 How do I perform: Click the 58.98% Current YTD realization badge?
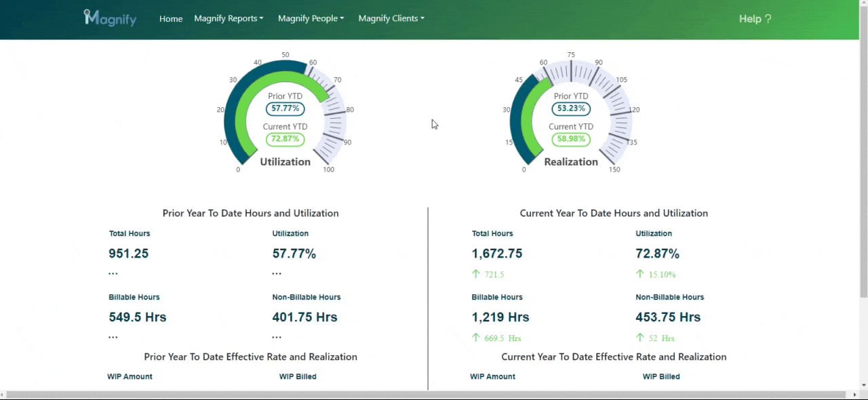(571, 139)
